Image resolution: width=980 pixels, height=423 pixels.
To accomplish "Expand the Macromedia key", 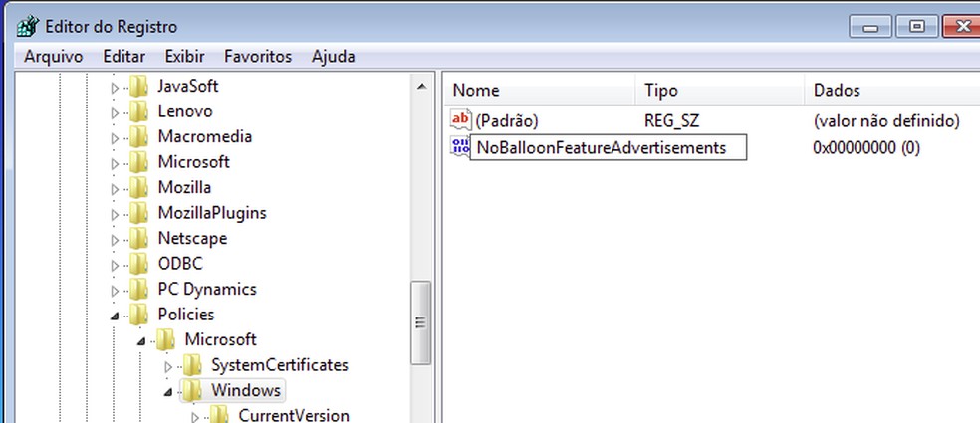I will pyautogui.click(x=115, y=138).
